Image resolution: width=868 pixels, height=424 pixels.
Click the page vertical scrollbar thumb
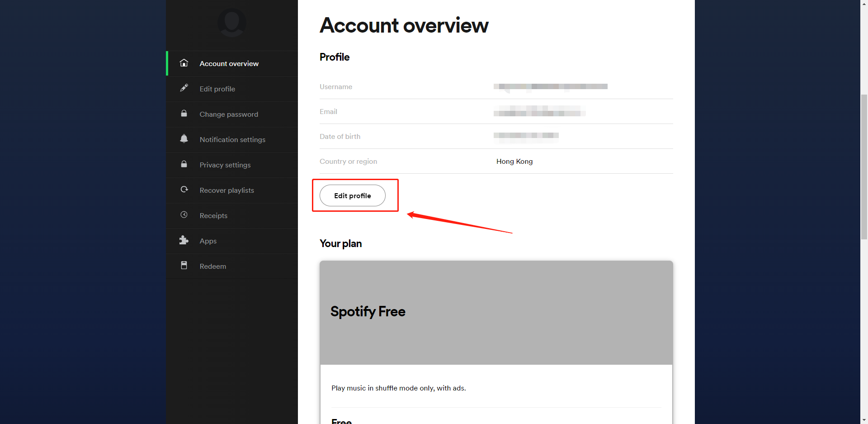point(864,167)
